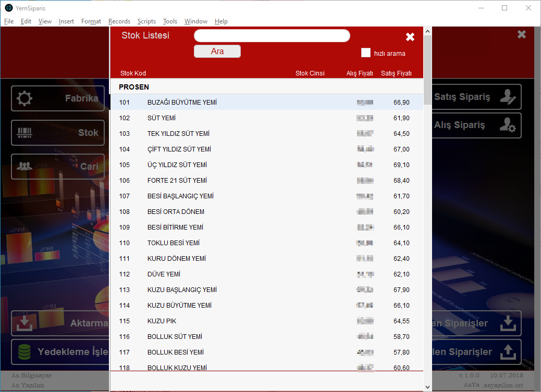Open the Insert menu
Screen dimensions: 541x392
point(66,21)
